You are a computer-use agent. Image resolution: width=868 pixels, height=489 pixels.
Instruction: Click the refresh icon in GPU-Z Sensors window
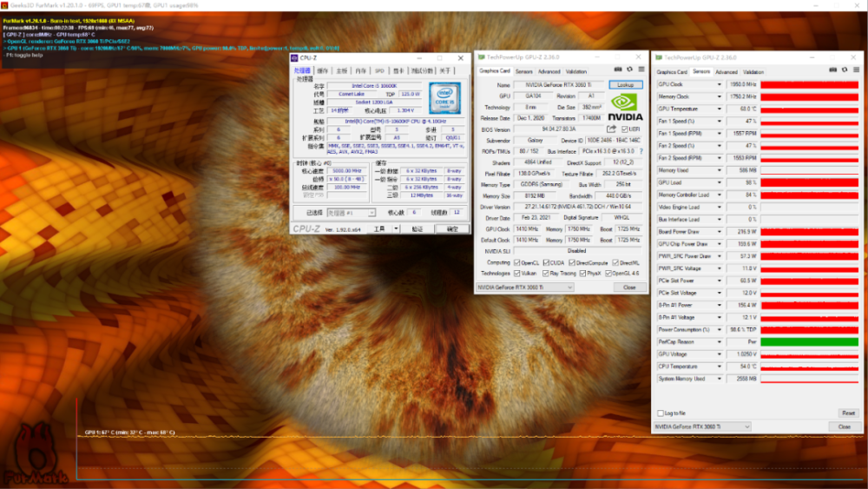click(x=845, y=70)
